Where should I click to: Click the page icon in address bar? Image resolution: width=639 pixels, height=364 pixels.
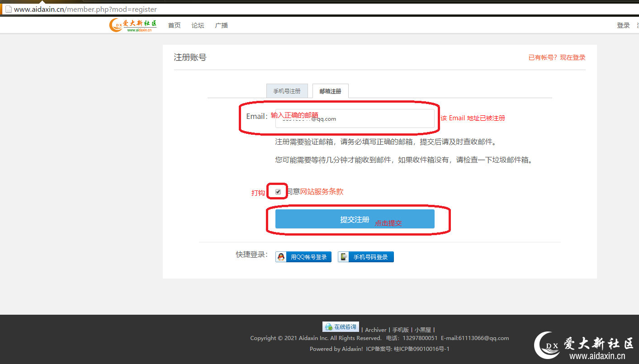[8, 9]
